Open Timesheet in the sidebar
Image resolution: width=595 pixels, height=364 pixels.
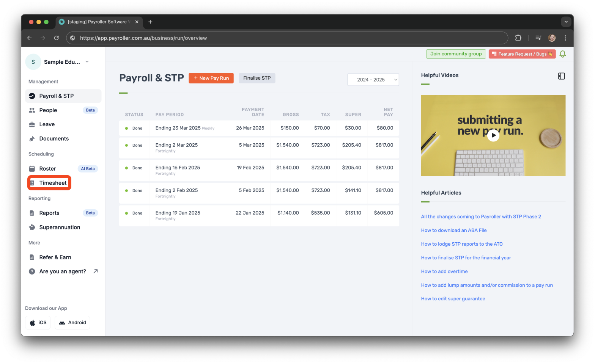(x=53, y=183)
